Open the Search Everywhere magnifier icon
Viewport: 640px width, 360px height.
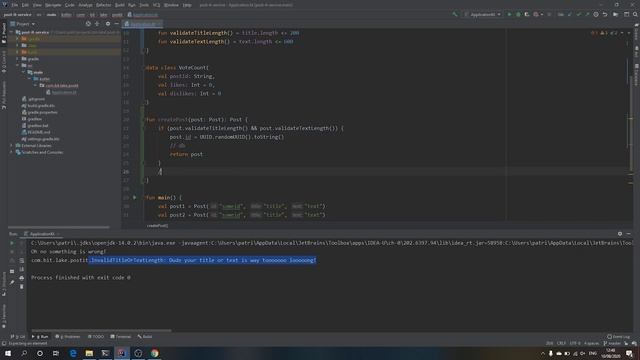(635, 14)
